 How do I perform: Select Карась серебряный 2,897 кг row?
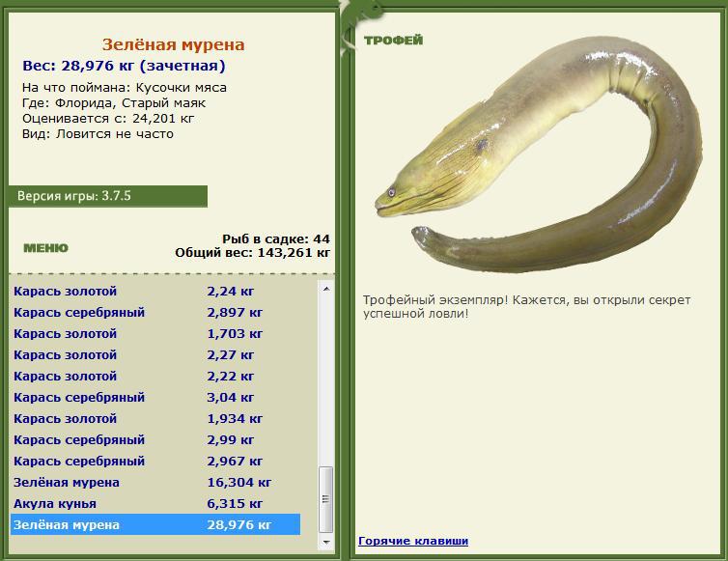(155, 313)
